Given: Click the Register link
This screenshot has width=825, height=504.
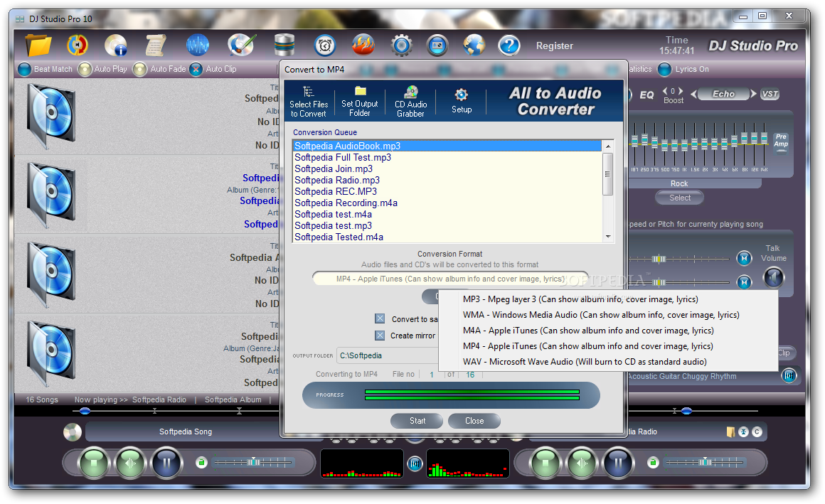Looking at the screenshot, I should click(x=555, y=45).
